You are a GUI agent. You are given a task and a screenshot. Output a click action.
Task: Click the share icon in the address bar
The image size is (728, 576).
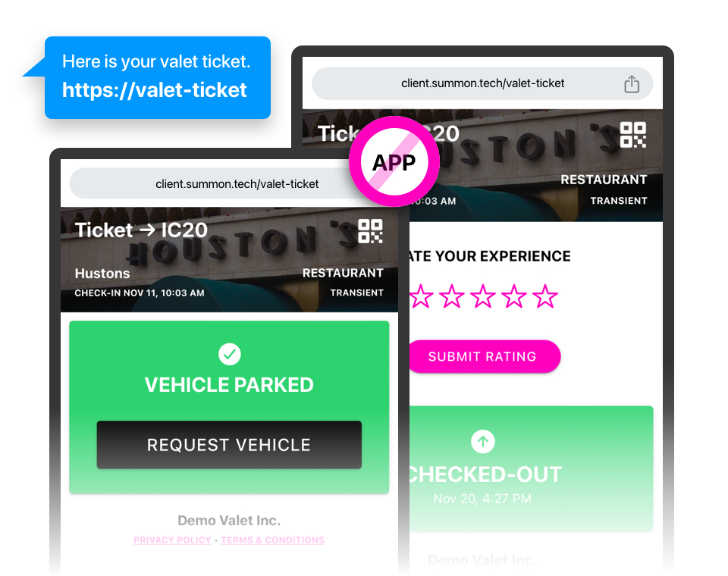point(632,84)
